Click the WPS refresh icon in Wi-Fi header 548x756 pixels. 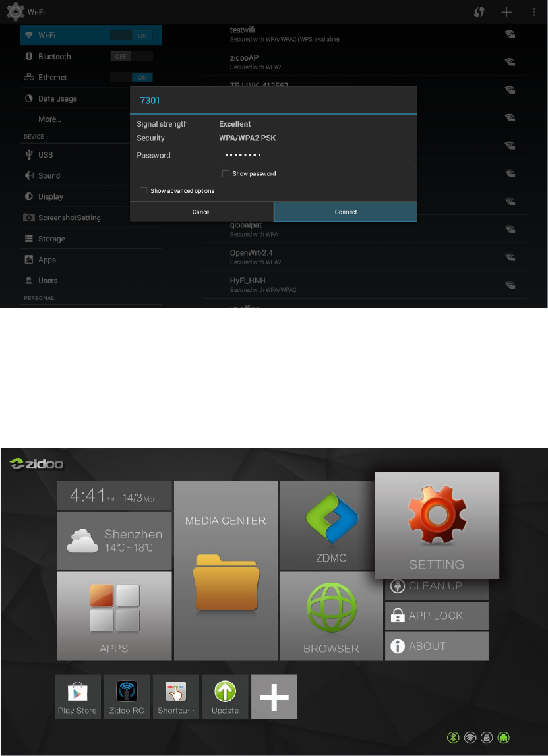click(x=479, y=12)
